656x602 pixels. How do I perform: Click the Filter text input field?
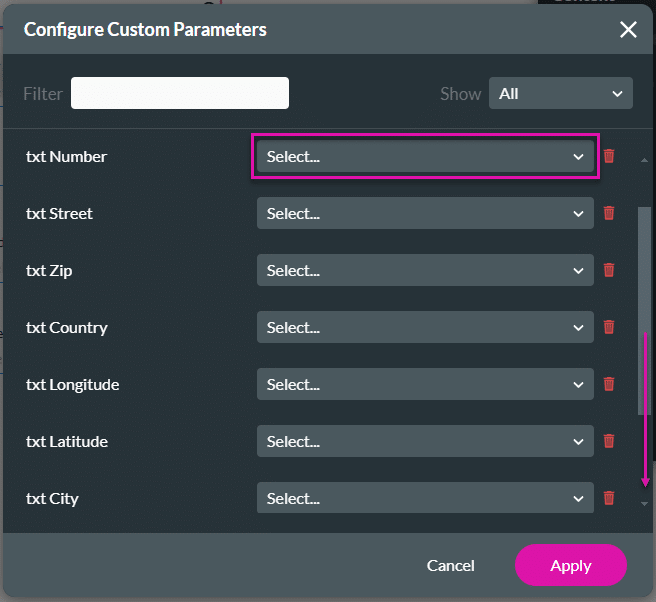click(x=180, y=93)
